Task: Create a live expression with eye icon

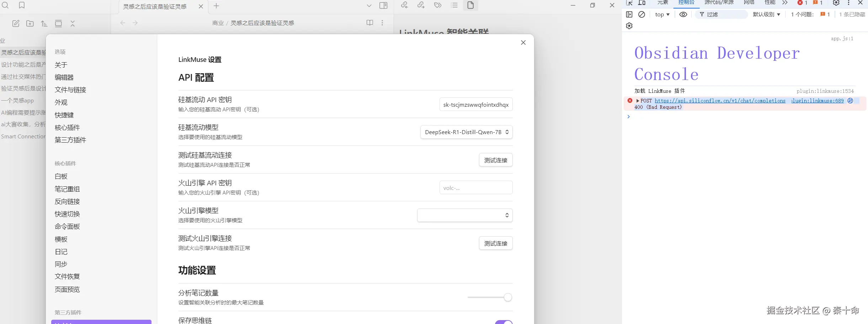Action: [683, 15]
